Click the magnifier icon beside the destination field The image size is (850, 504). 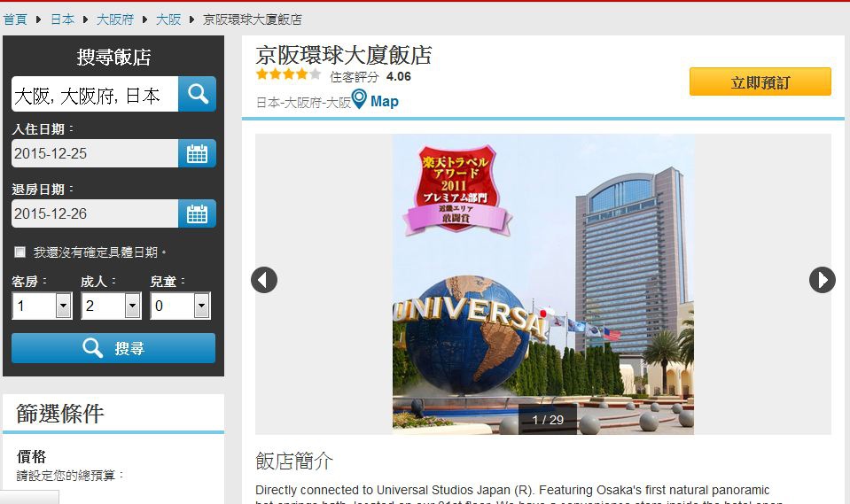pyautogui.click(x=197, y=94)
